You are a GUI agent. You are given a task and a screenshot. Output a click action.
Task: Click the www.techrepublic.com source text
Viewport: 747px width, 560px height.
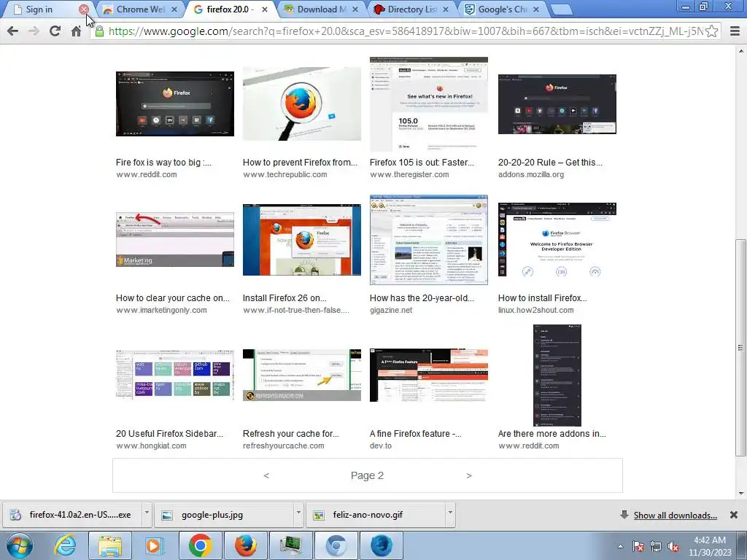285,175
